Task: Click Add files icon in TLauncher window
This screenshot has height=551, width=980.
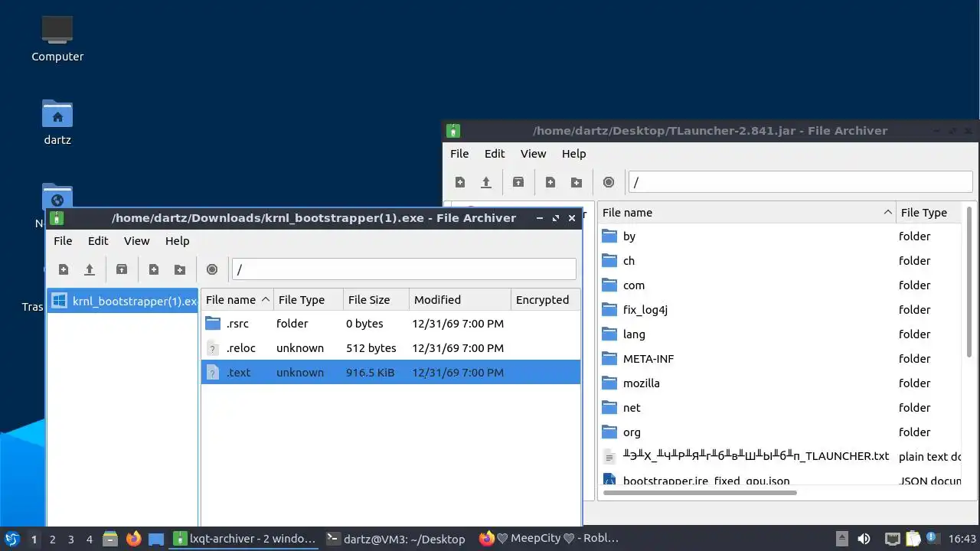Action: coord(550,182)
